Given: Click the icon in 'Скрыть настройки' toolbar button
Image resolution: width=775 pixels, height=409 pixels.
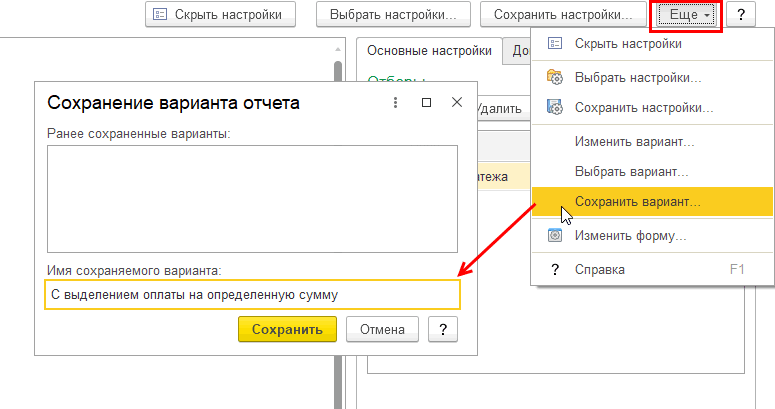Looking at the screenshot, I should tap(161, 15).
